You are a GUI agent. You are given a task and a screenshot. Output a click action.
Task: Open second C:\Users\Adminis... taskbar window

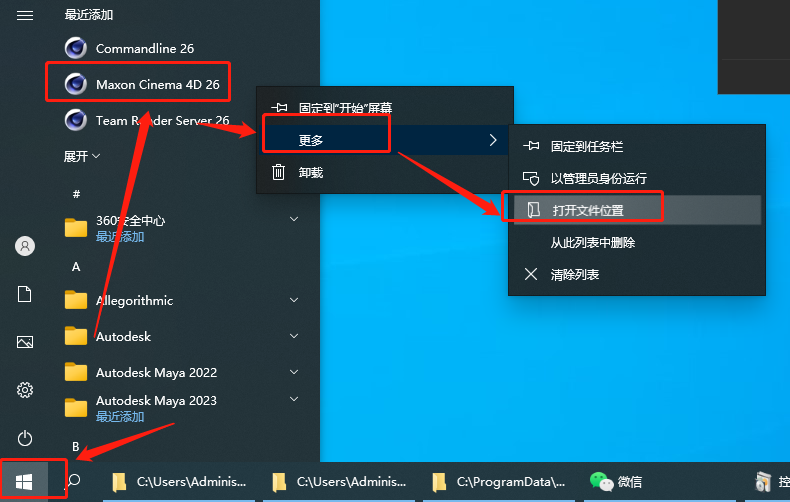(x=339, y=482)
